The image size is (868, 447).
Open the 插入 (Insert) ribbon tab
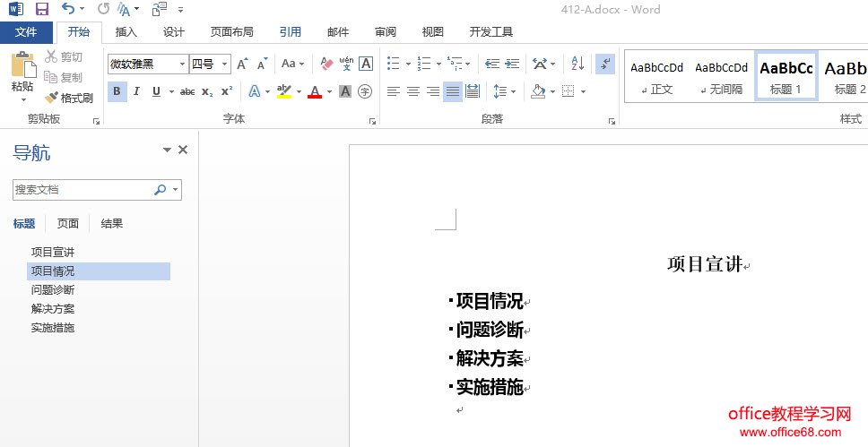pyautogui.click(x=126, y=32)
